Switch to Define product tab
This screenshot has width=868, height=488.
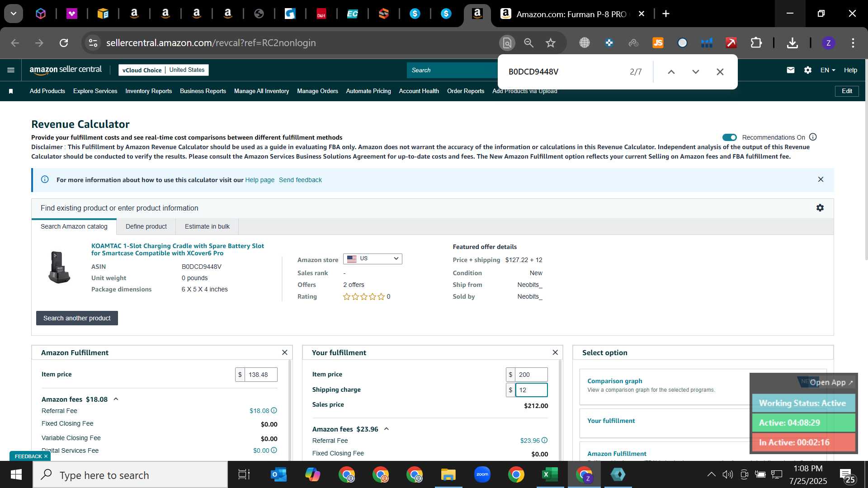point(146,226)
